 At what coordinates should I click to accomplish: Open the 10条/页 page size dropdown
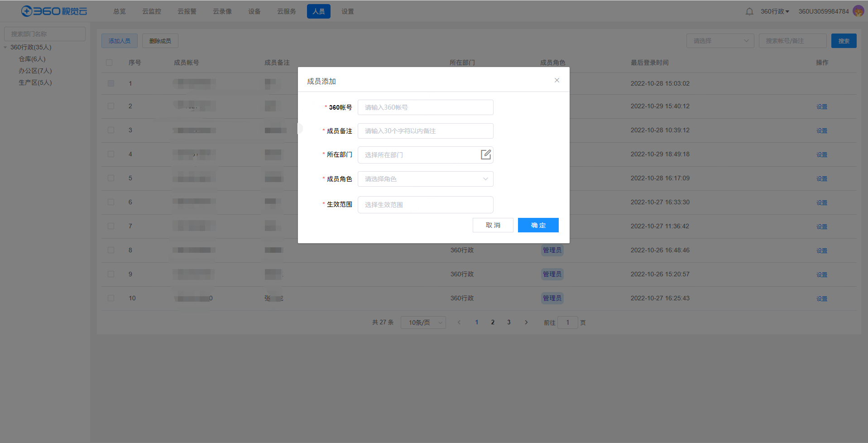(x=422, y=322)
